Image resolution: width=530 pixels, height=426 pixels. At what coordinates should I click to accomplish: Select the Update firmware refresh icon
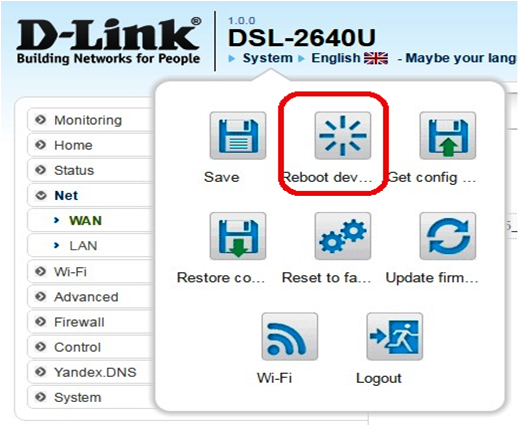448,236
